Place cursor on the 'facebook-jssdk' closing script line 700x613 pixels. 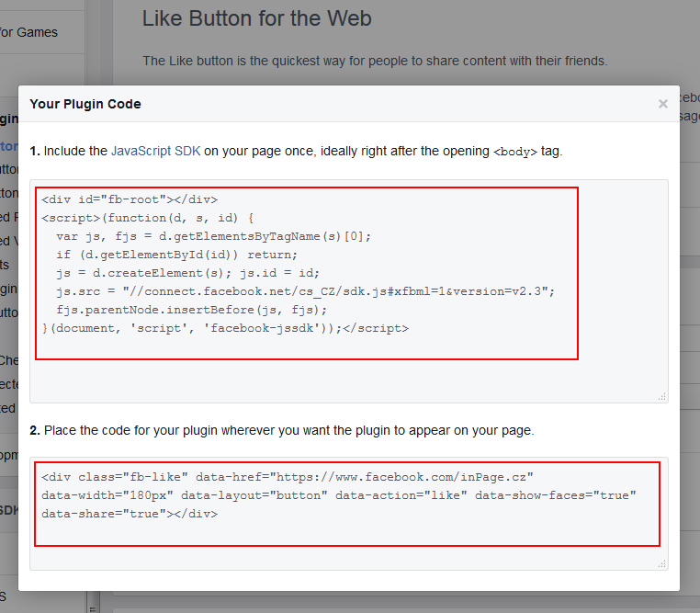click(x=225, y=328)
